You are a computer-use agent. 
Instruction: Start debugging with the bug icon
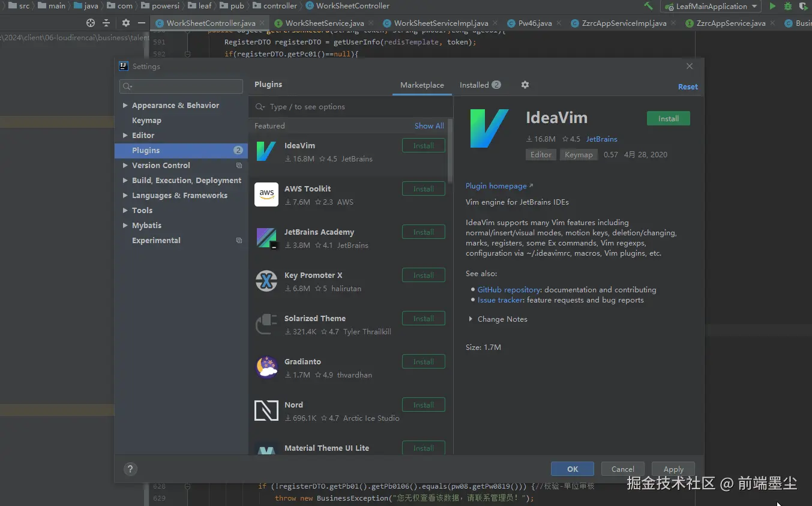click(788, 6)
